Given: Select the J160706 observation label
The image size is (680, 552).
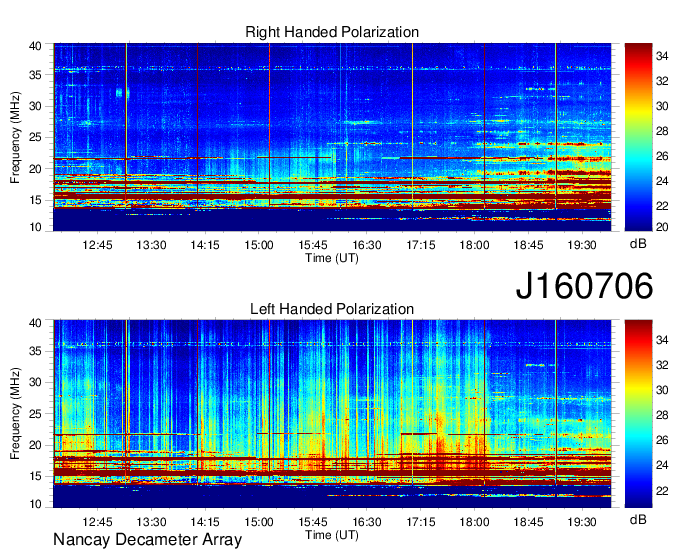Looking at the screenshot, I should click(584, 285).
